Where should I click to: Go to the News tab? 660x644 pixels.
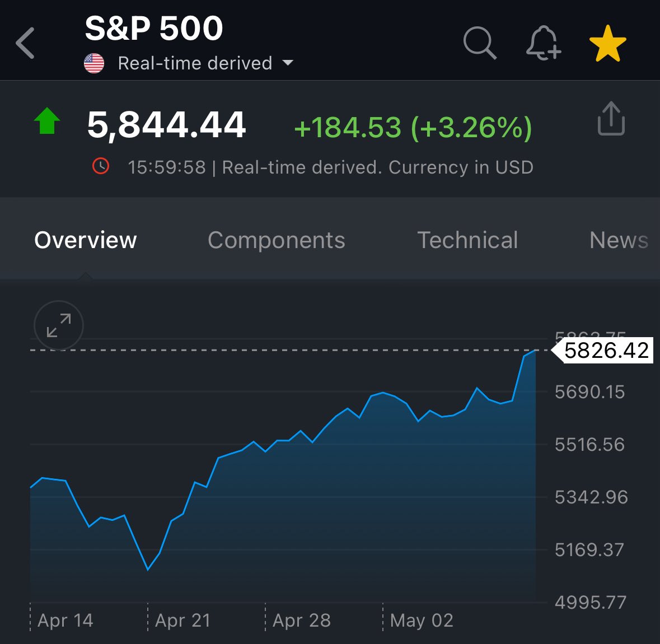[619, 240]
